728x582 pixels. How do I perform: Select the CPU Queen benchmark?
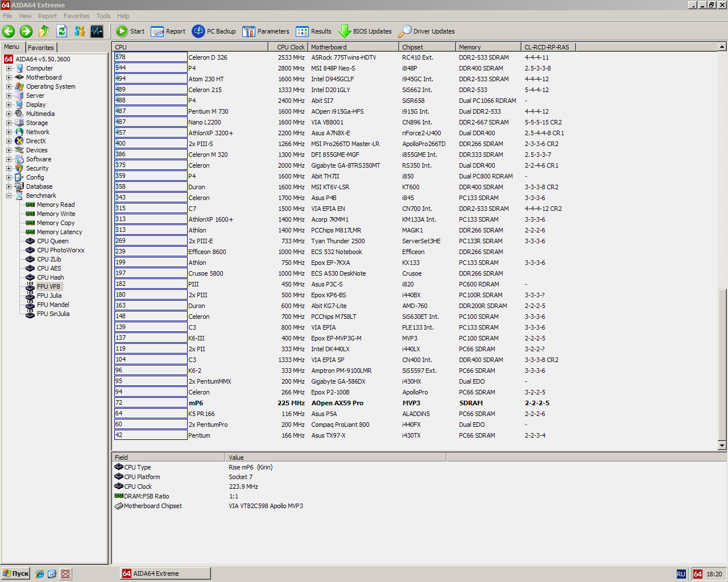52,241
